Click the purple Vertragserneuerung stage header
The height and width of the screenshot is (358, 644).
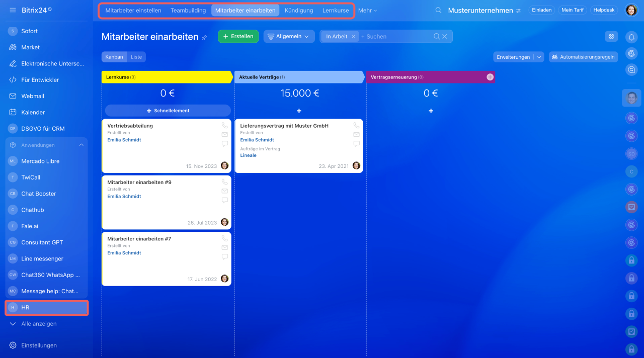point(431,77)
